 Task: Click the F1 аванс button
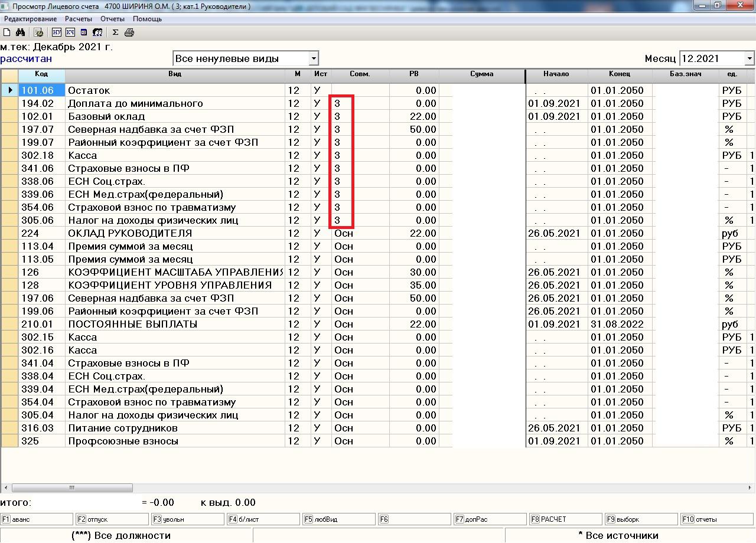click(x=37, y=519)
